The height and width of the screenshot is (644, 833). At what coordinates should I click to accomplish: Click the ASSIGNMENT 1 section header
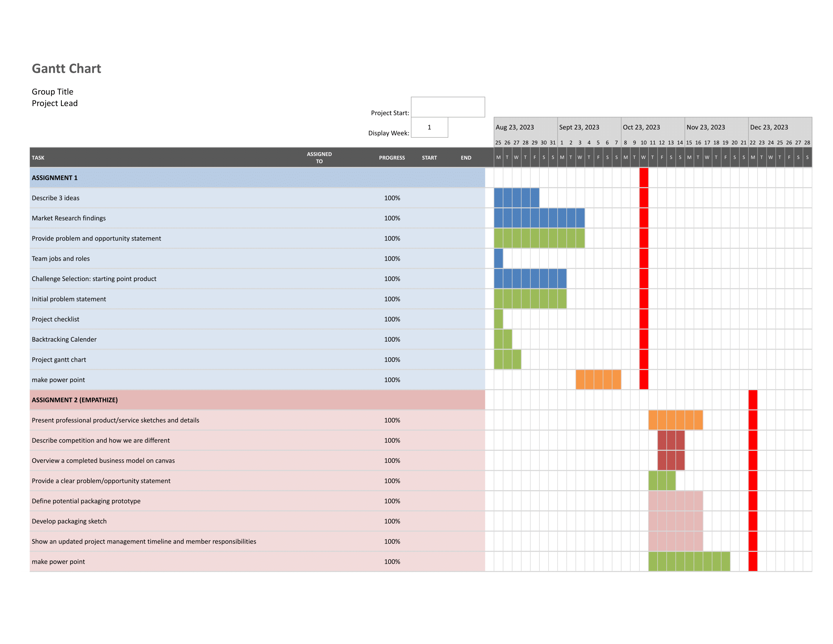click(x=55, y=178)
